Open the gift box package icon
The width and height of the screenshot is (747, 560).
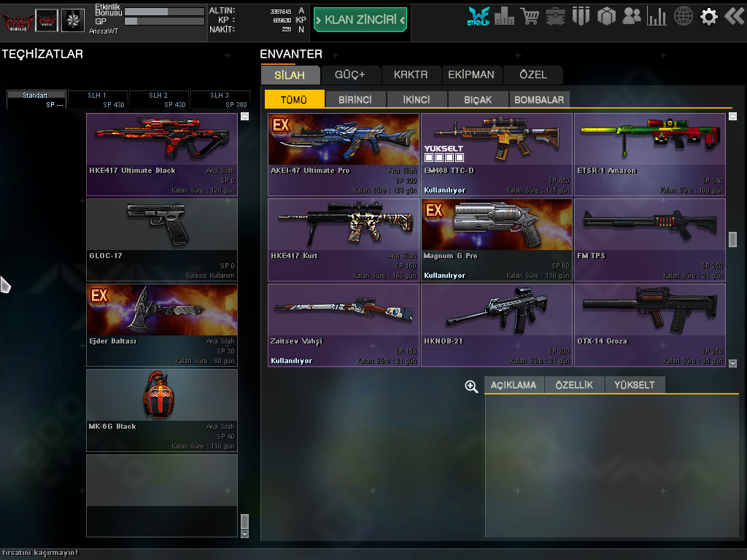(x=606, y=17)
